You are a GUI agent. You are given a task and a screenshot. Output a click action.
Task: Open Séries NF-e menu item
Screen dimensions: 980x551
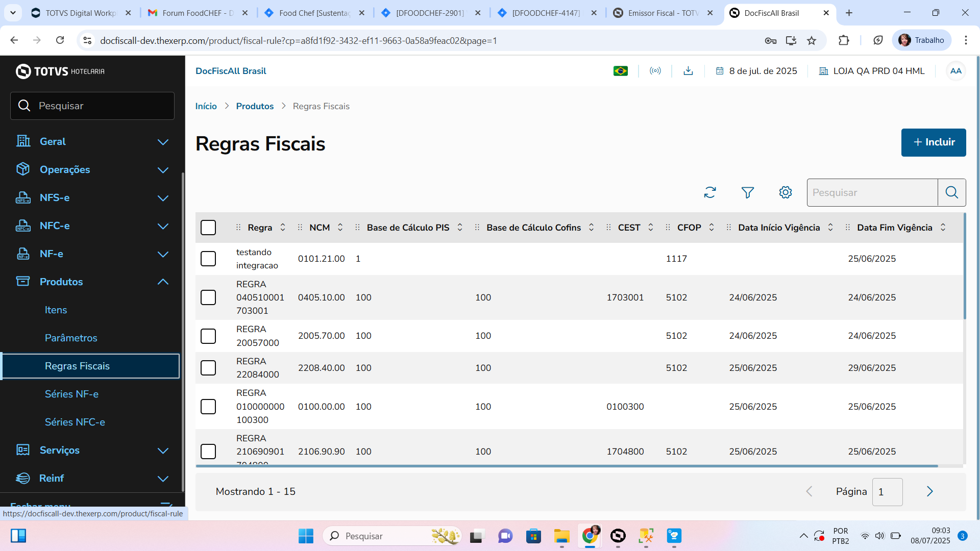71,394
